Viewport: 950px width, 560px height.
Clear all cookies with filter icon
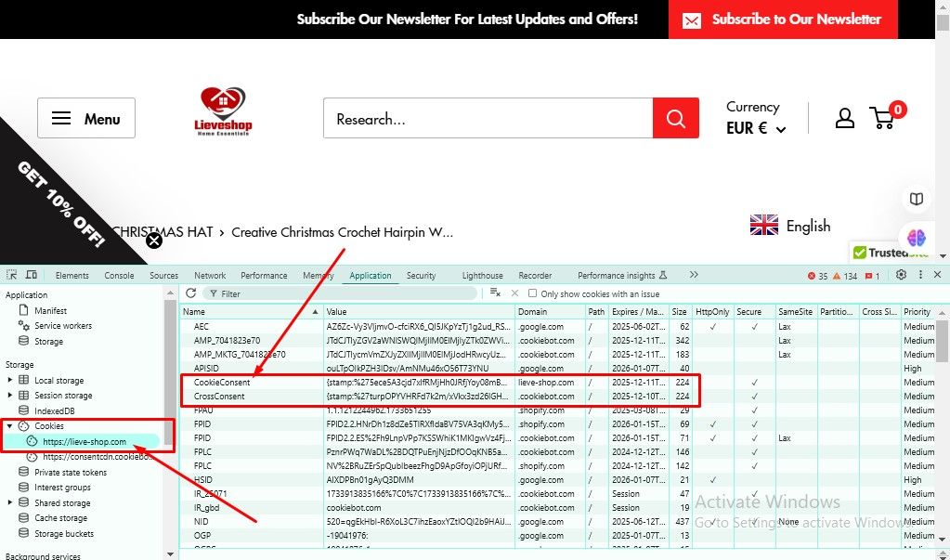496,293
